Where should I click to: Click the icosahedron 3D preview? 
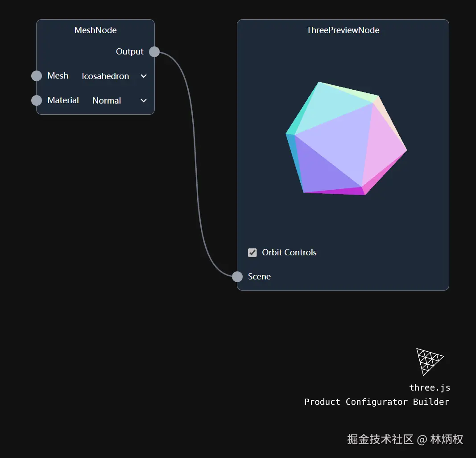click(346, 138)
